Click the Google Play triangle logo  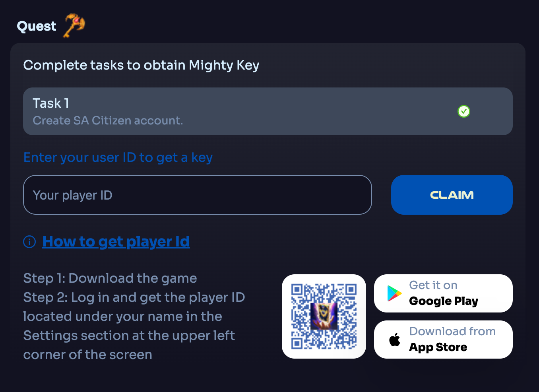(x=394, y=293)
